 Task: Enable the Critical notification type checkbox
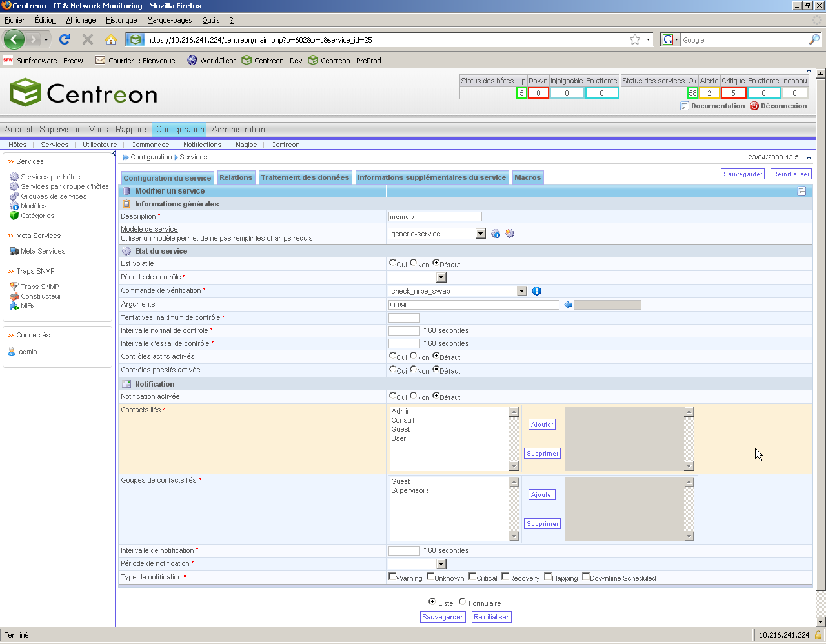[x=472, y=576]
